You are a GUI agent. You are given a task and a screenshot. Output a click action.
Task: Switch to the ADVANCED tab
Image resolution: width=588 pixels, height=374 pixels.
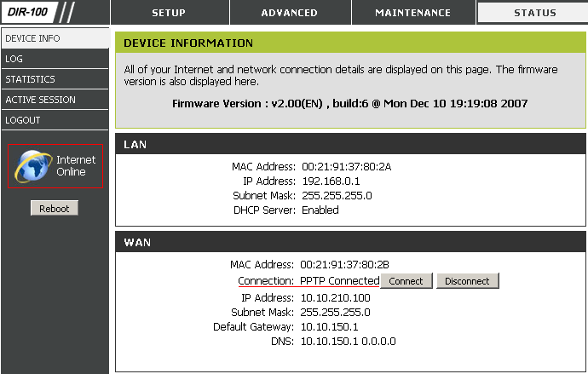[x=290, y=13]
